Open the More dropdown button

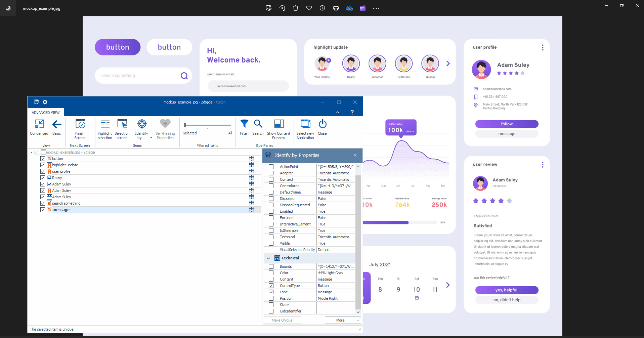click(343, 320)
